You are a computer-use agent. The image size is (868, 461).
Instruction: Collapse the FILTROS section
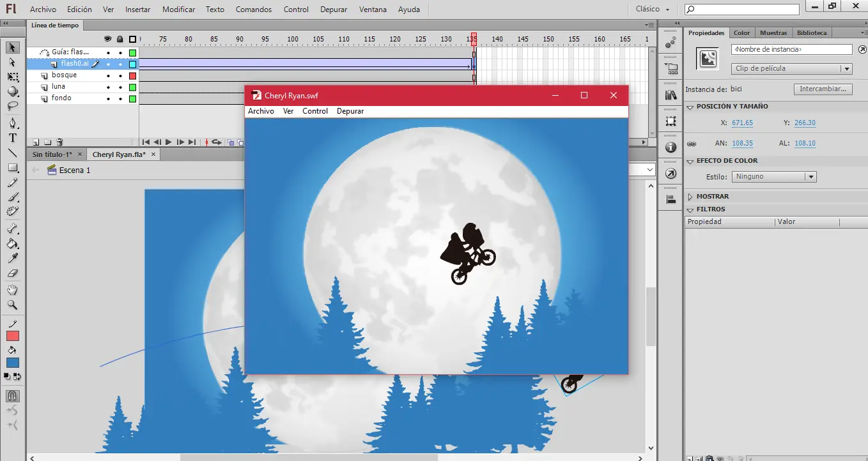(690, 209)
